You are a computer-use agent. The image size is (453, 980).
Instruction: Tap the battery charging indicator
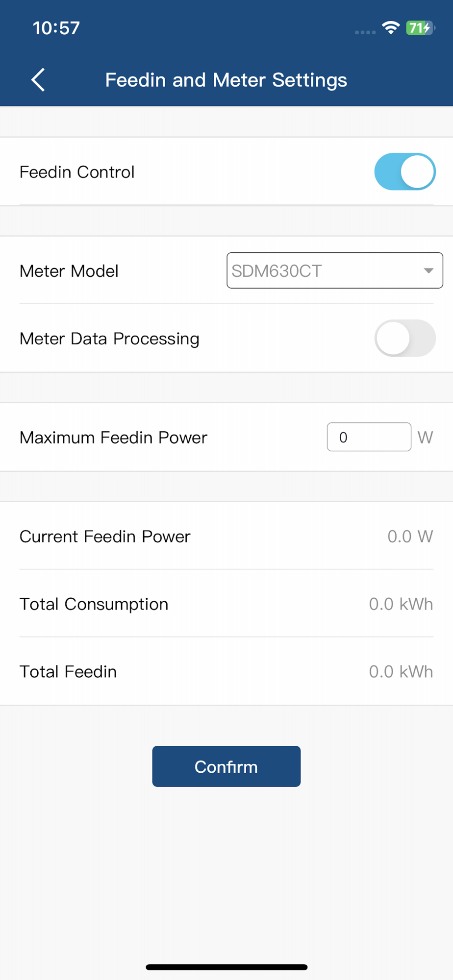coord(420,28)
